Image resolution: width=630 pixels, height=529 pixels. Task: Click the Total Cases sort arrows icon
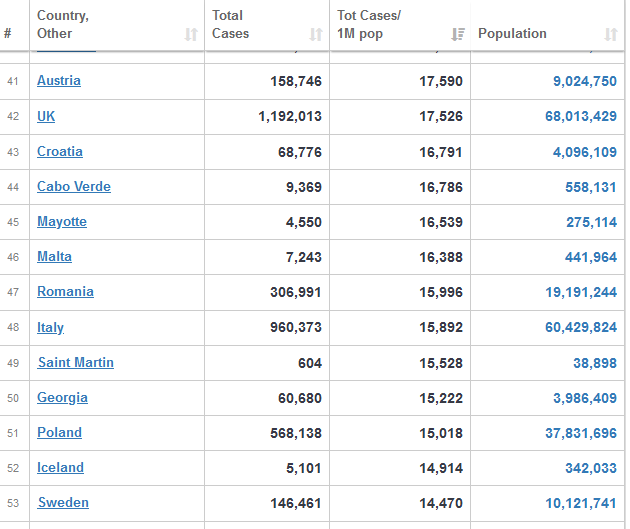click(316, 34)
